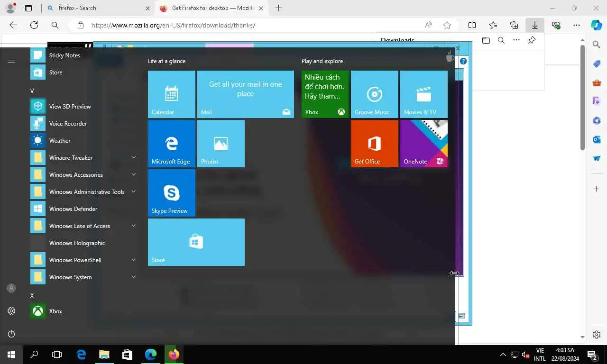Image resolution: width=607 pixels, height=364 pixels.
Task: Open File Explorer on the taskbar
Action: (104, 355)
